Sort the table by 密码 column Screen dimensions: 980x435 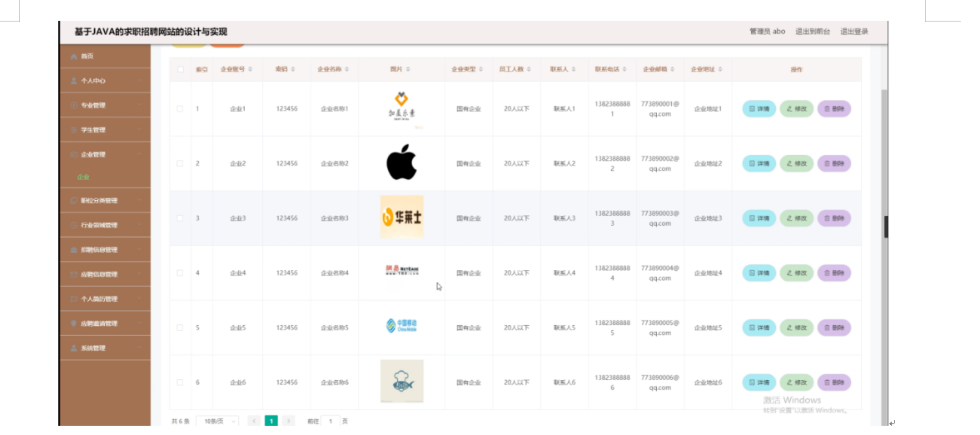click(x=293, y=69)
